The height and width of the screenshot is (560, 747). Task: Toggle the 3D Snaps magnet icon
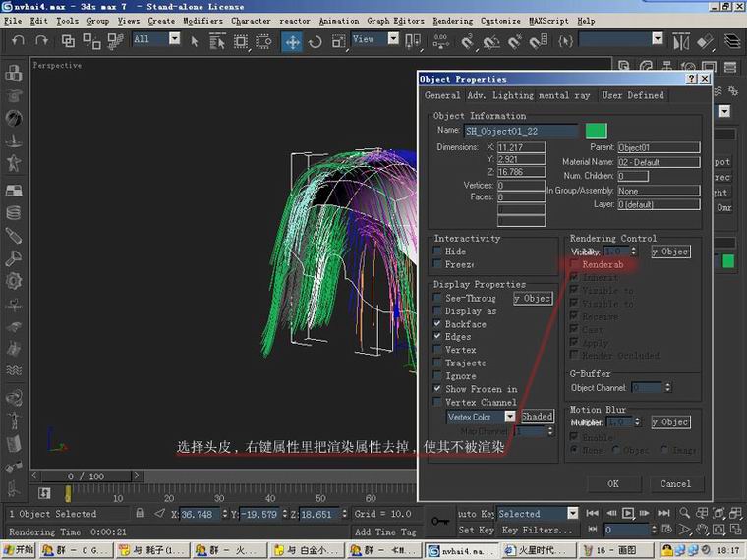(467, 42)
